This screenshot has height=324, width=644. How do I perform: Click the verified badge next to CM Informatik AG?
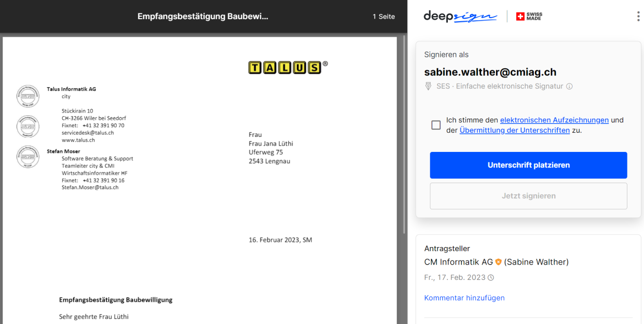[499, 262]
